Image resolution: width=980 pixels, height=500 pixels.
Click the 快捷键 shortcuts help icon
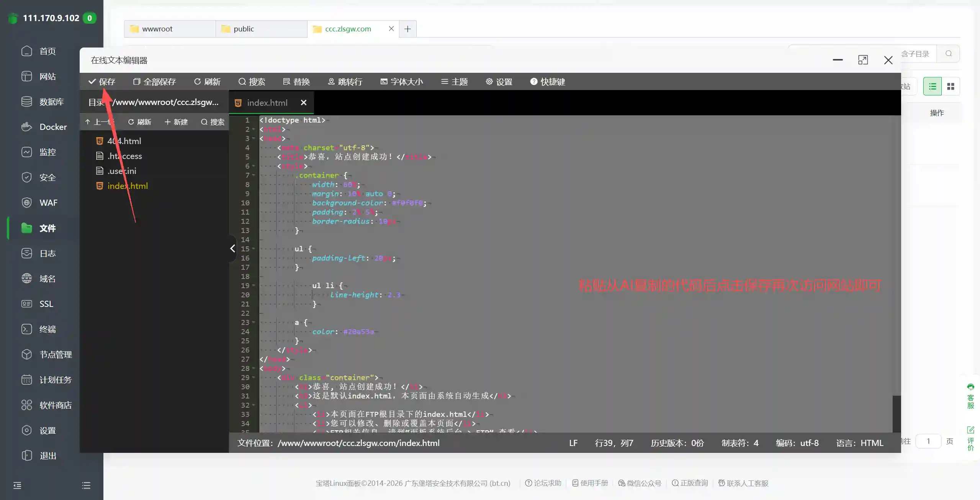533,82
